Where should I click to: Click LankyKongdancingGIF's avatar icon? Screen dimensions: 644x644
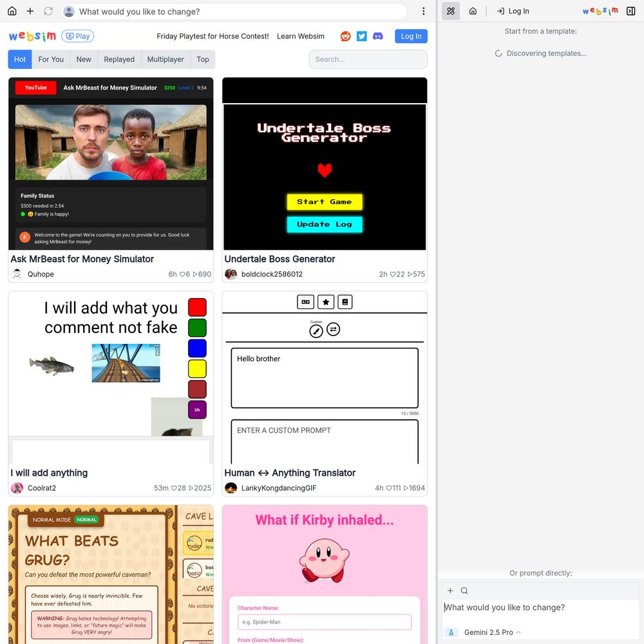point(231,488)
